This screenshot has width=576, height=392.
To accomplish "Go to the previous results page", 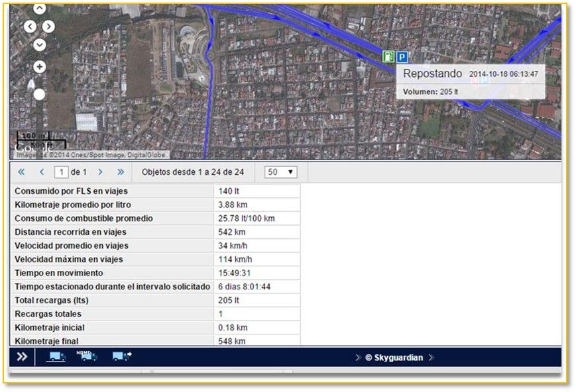I will [41, 172].
